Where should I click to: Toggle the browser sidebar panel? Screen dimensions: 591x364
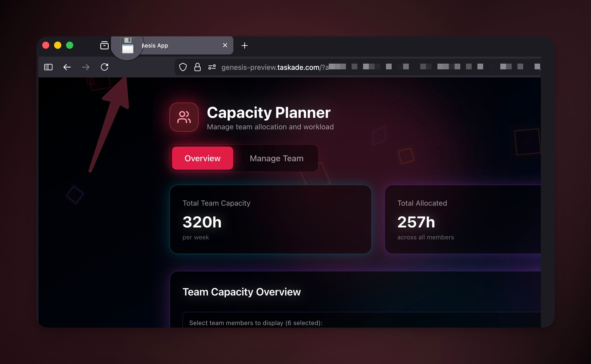tap(48, 67)
